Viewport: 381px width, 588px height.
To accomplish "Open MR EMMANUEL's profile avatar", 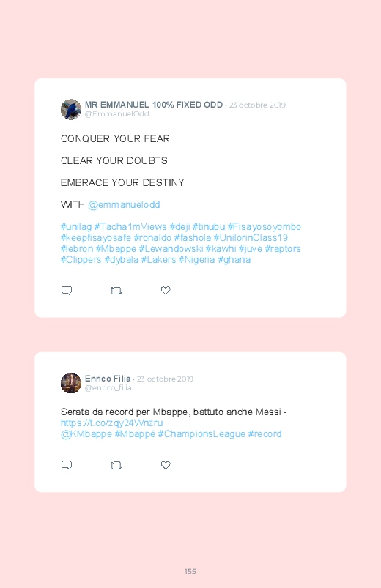I will [x=71, y=110].
